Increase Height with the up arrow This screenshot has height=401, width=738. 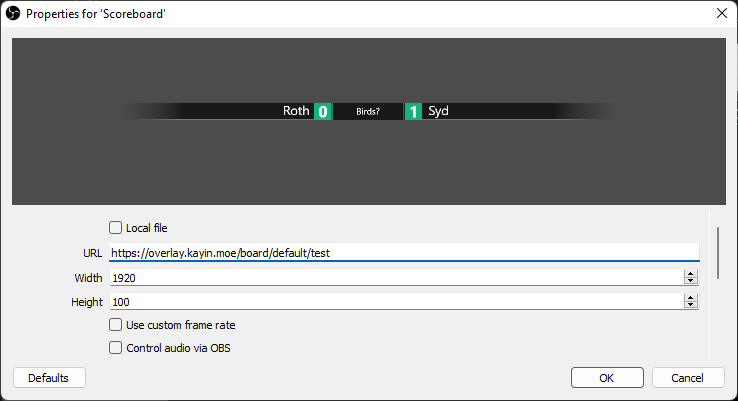click(690, 298)
